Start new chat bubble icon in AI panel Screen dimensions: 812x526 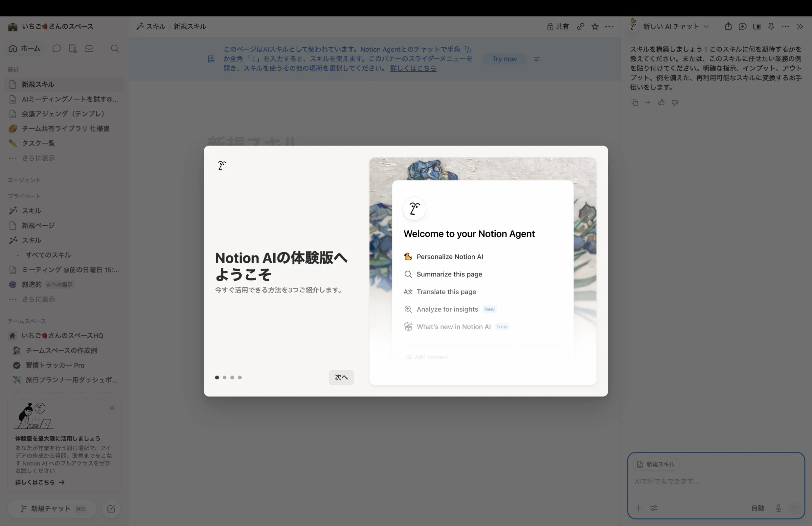pos(742,26)
